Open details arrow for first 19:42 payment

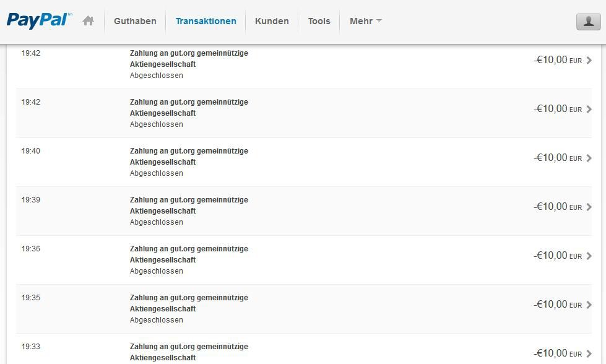589,60
